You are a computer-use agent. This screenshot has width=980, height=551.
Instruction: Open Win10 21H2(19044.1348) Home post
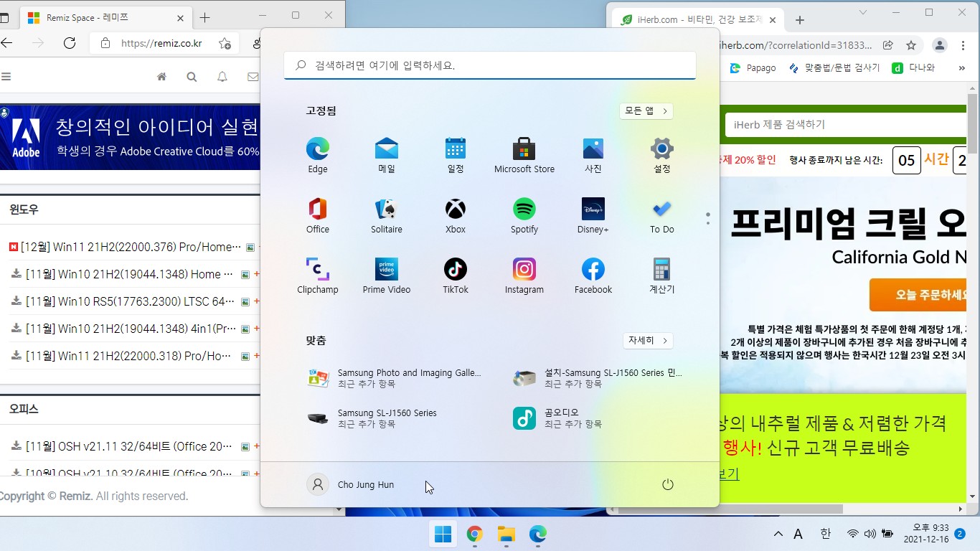pos(129,274)
